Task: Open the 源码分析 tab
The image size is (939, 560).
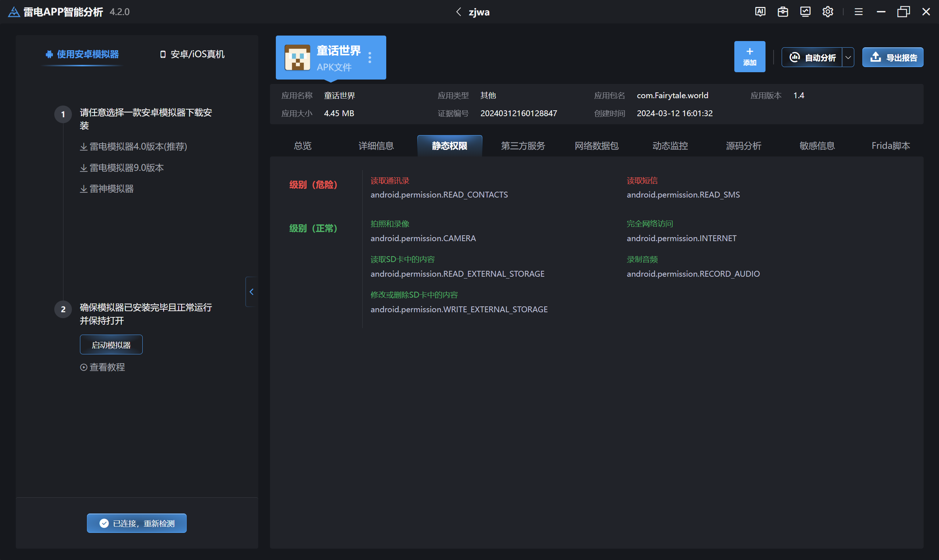Action: [x=743, y=145]
